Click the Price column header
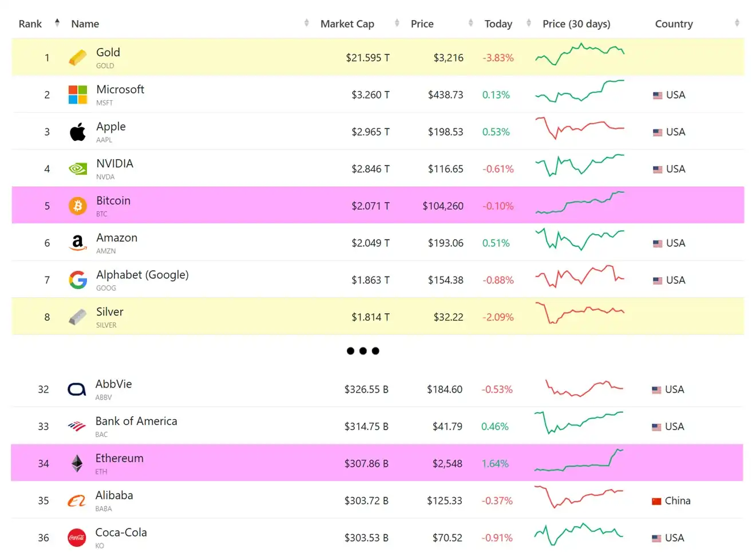 pyautogui.click(x=422, y=24)
